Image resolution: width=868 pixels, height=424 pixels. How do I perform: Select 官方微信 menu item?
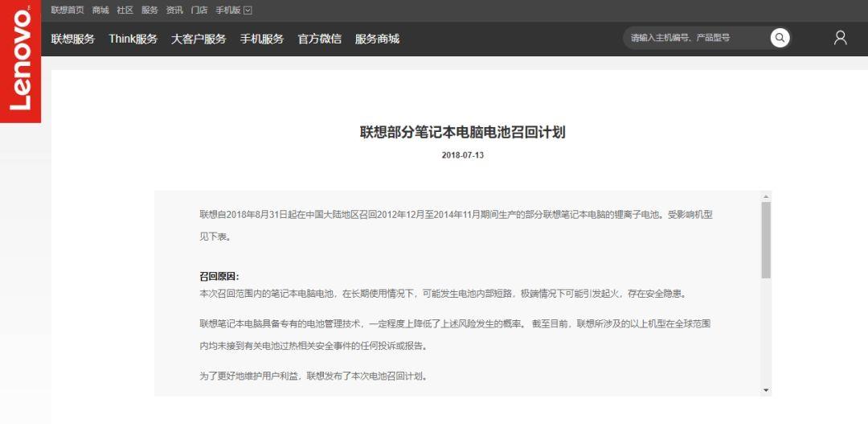point(319,39)
